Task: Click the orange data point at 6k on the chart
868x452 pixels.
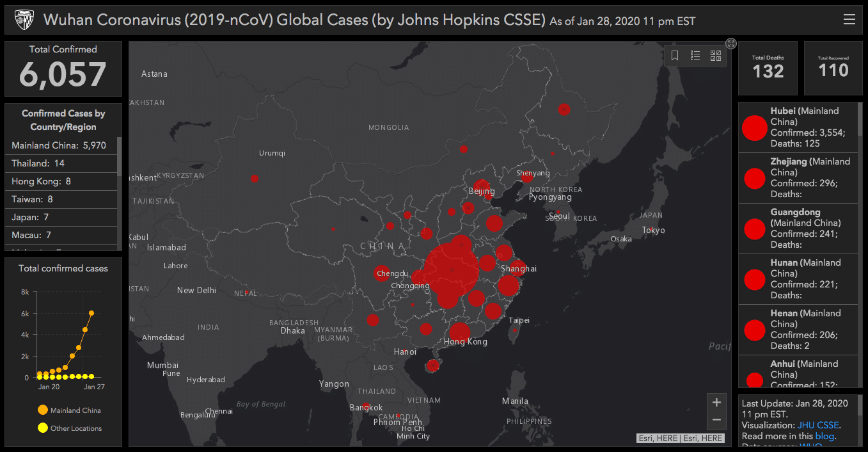Action: [91, 313]
